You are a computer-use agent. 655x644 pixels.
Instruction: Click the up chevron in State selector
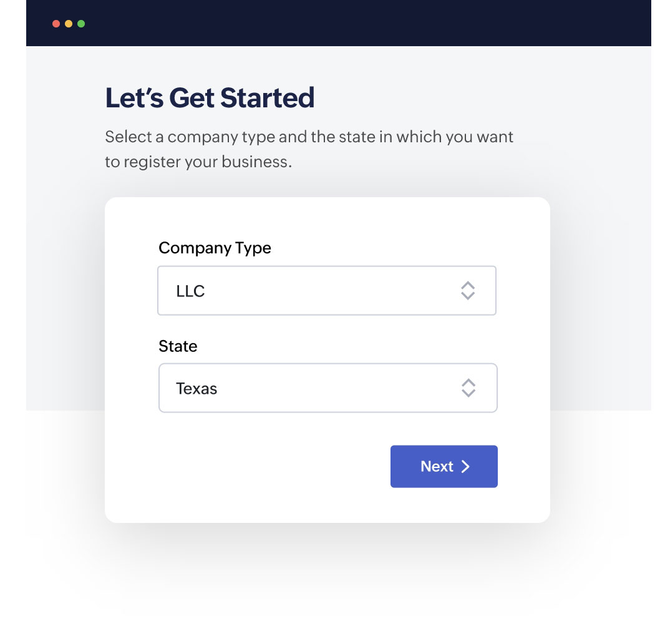pos(468,382)
